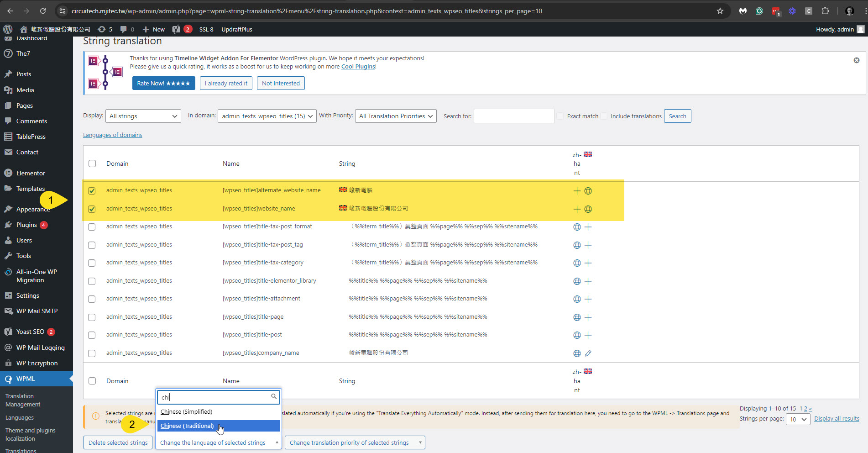Click Delete selected strings button

[118, 442]
